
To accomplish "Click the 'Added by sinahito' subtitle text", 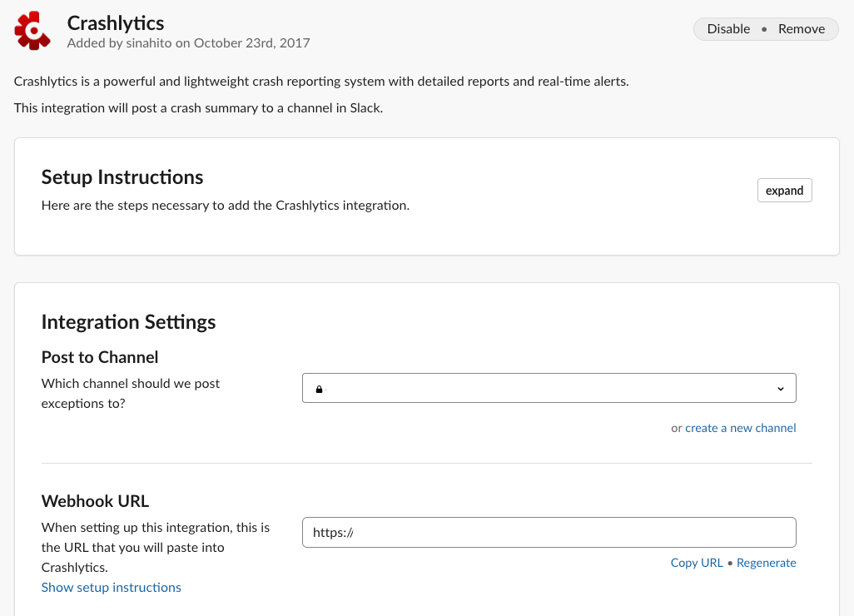I will (188, 42).
